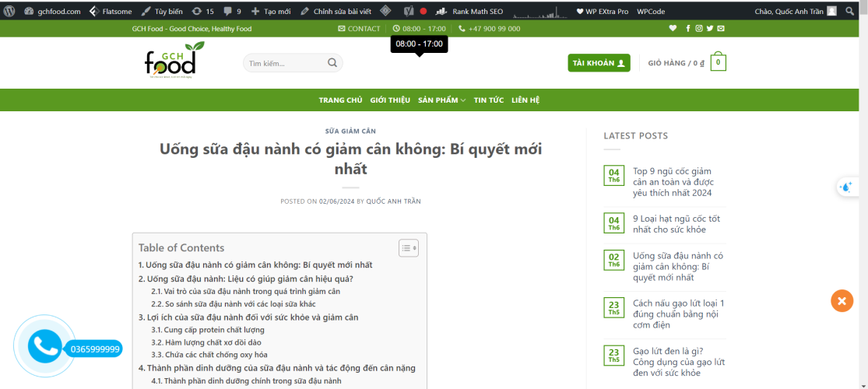The image size is (868, 389).
Task: Click the 08:00 - 17:00 hours link
Action: click(x=419, y=29)
